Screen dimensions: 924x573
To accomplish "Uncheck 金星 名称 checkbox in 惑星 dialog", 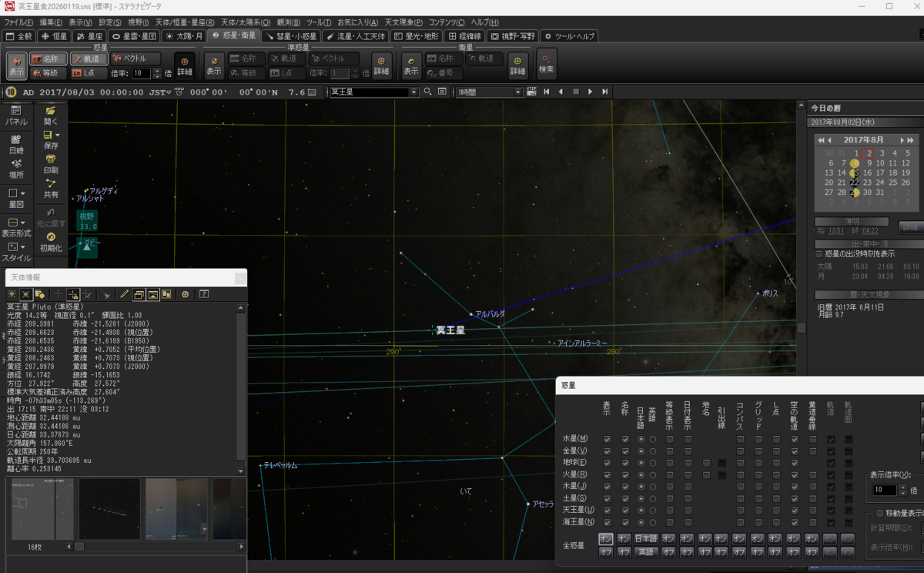I will (x=625, y=451).
